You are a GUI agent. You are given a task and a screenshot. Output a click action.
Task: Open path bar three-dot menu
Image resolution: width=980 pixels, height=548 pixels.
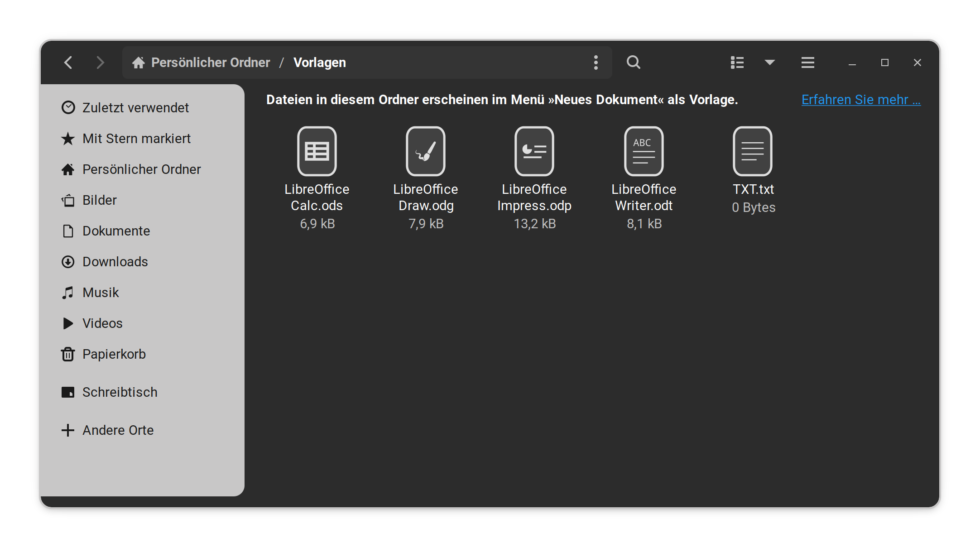tap(596, 62)
